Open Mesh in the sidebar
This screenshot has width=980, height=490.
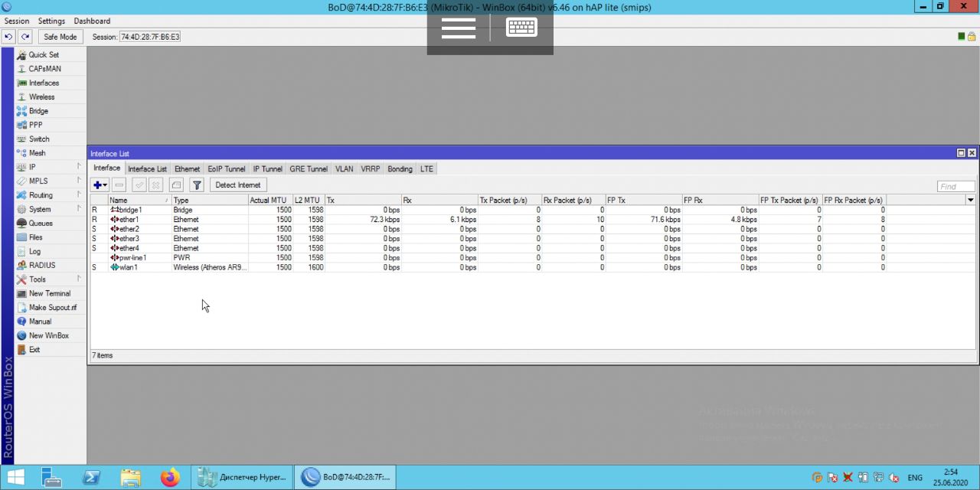37,153
